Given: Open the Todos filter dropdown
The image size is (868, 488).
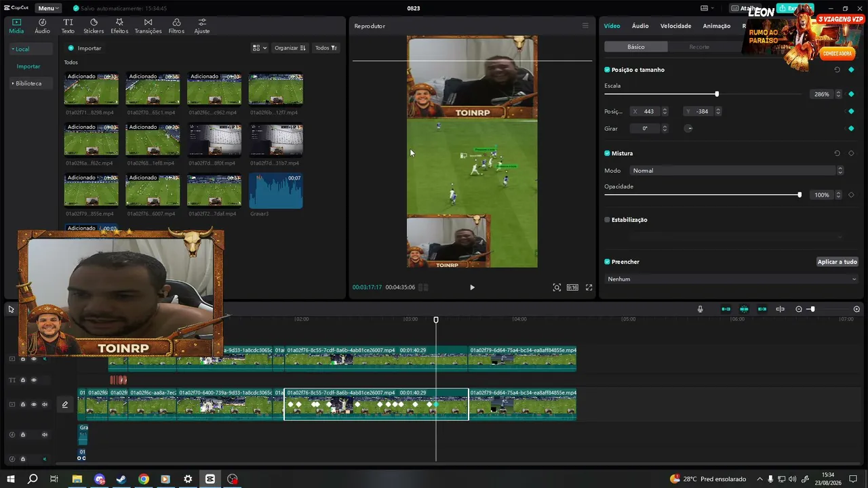Looking at the screenshot, I should pos(326,48).
